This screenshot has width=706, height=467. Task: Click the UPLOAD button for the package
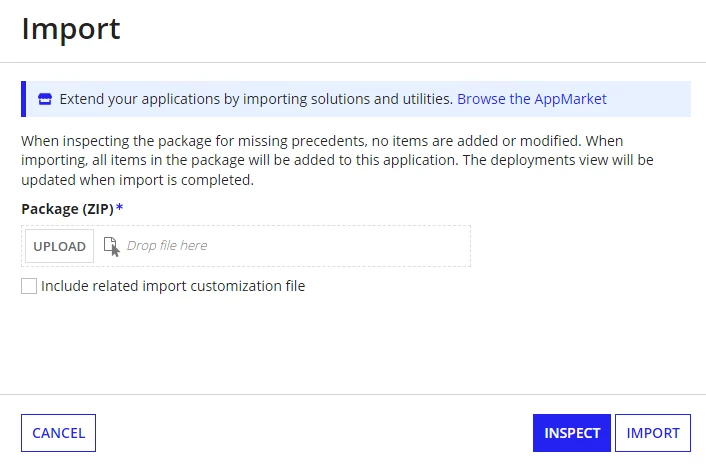[59, 246]
